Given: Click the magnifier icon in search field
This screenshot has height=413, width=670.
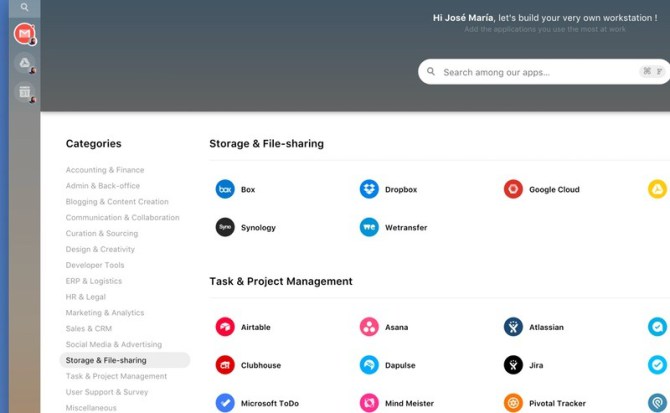Looking at the screenshot, I should coord(431,71).
